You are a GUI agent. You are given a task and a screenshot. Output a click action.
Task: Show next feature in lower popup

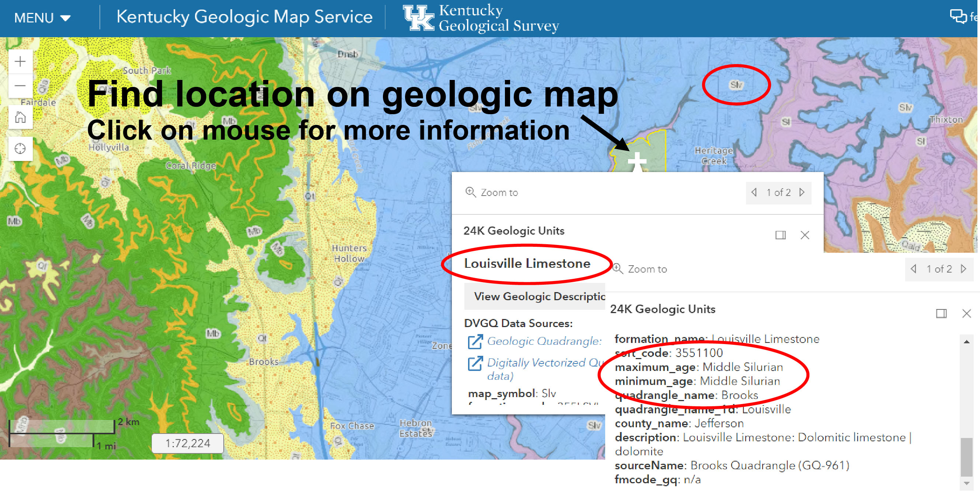coord(963,269)
